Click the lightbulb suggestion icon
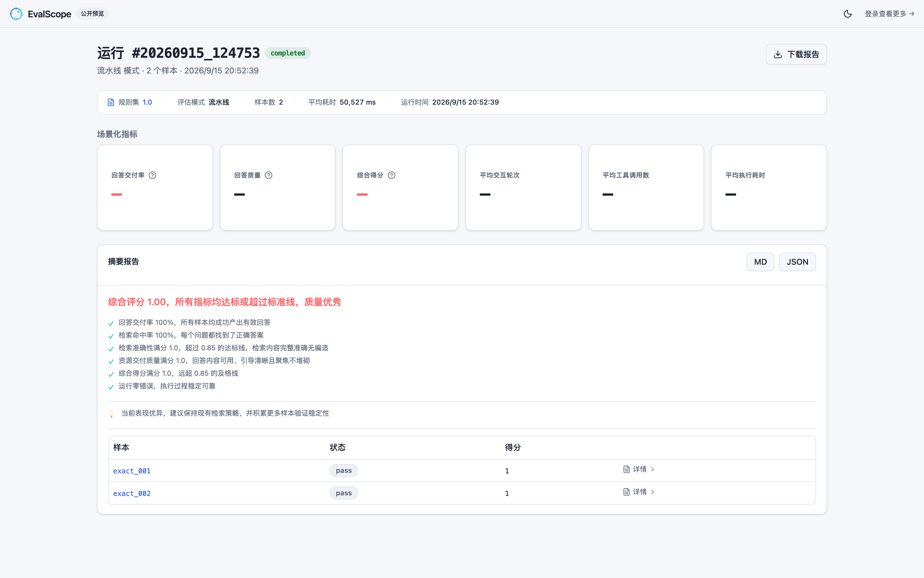The image size is (924, 578). pyautogui.click(x=111, y=414)
